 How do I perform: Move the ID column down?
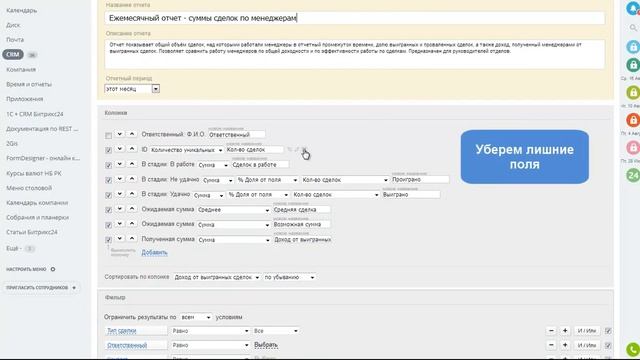point(120,149)
